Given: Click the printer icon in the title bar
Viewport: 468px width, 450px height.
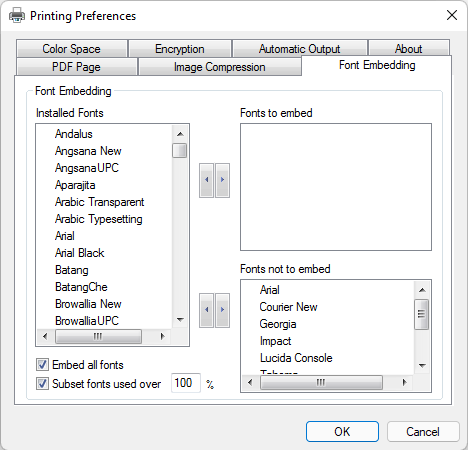Looking at the screenshot, I should click(x=17, y=15).
